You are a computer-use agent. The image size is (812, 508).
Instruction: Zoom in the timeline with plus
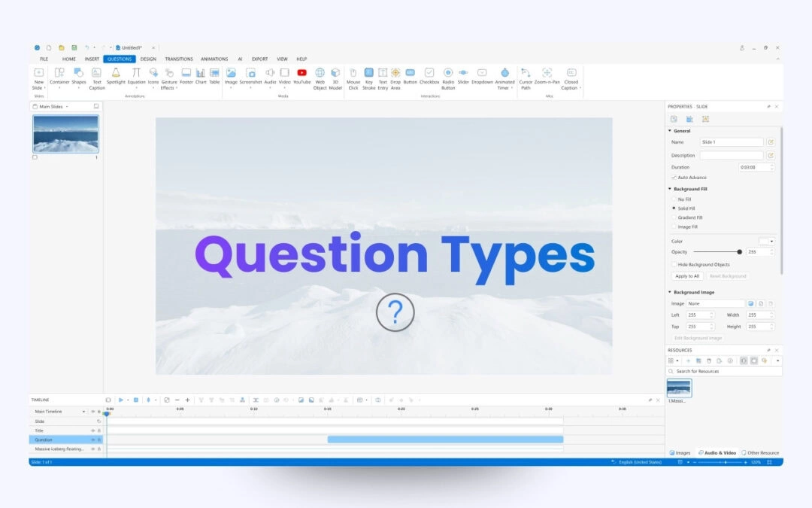tap(187, 400)
